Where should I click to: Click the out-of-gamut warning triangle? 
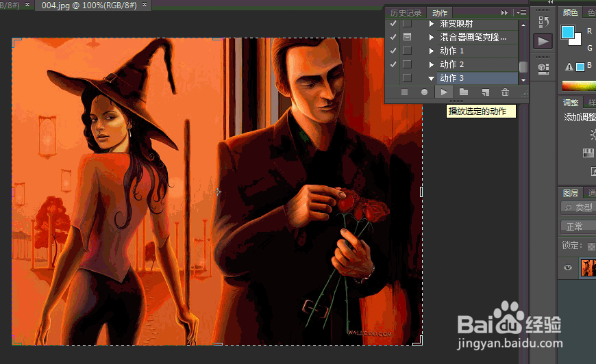[569, 67]
